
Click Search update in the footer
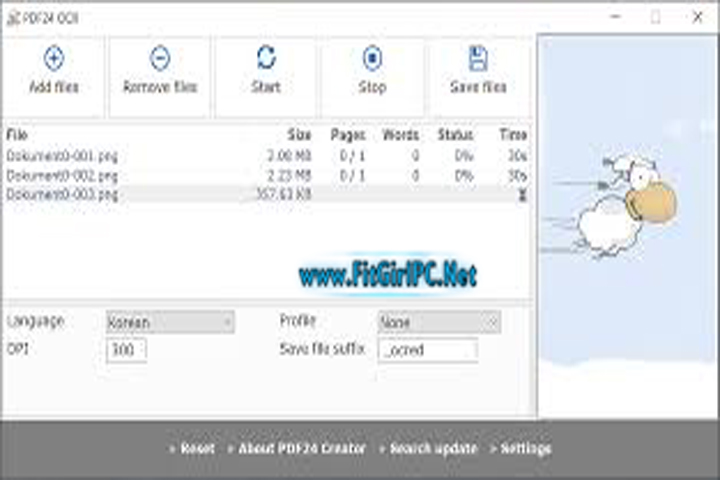(x=433, y=449)
